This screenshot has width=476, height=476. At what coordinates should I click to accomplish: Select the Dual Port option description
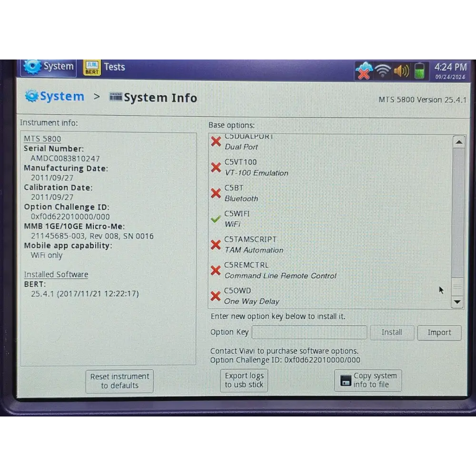click(241, 147)
